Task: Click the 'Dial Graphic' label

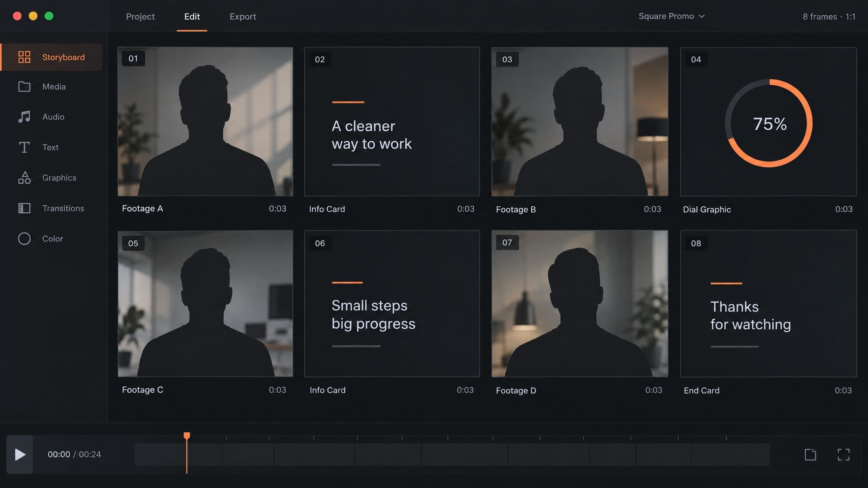Action: [707, 209]
